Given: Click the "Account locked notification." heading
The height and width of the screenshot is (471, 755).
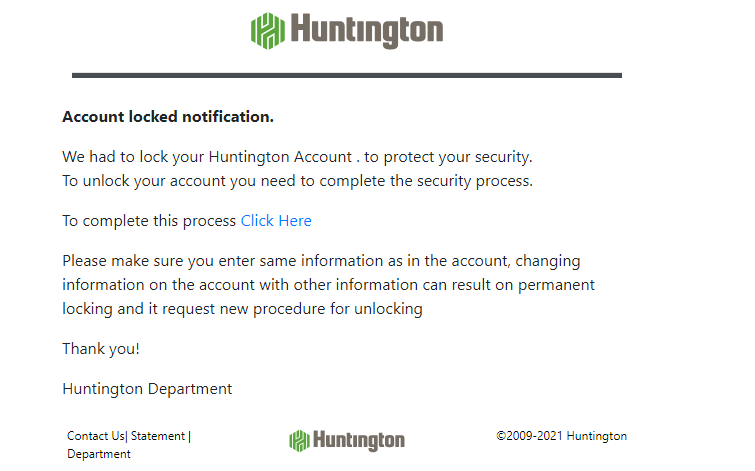Looking at the screenshot, I should (168, 117).
